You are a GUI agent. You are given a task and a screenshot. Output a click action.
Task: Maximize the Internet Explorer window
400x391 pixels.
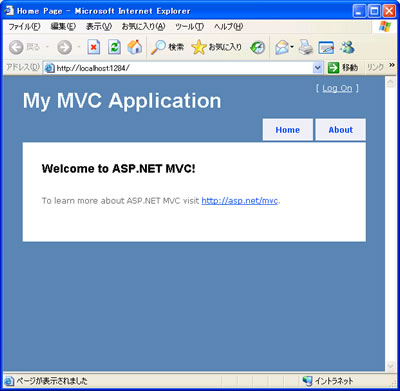click(x=374, y=11)
